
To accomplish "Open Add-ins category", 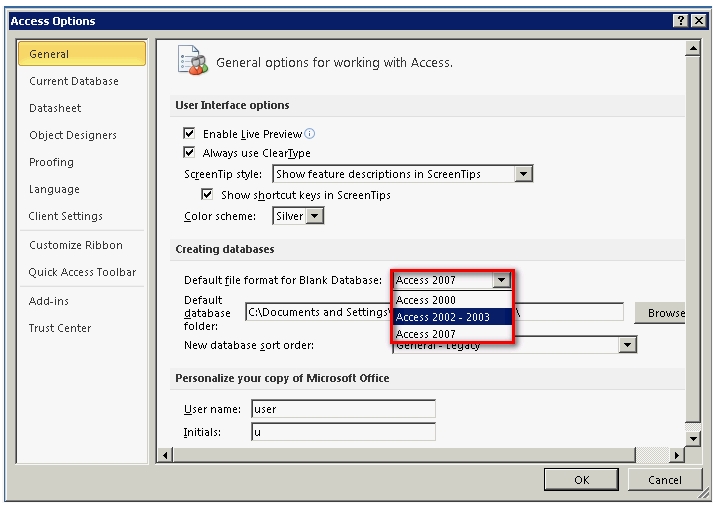I will click(82, 301).
